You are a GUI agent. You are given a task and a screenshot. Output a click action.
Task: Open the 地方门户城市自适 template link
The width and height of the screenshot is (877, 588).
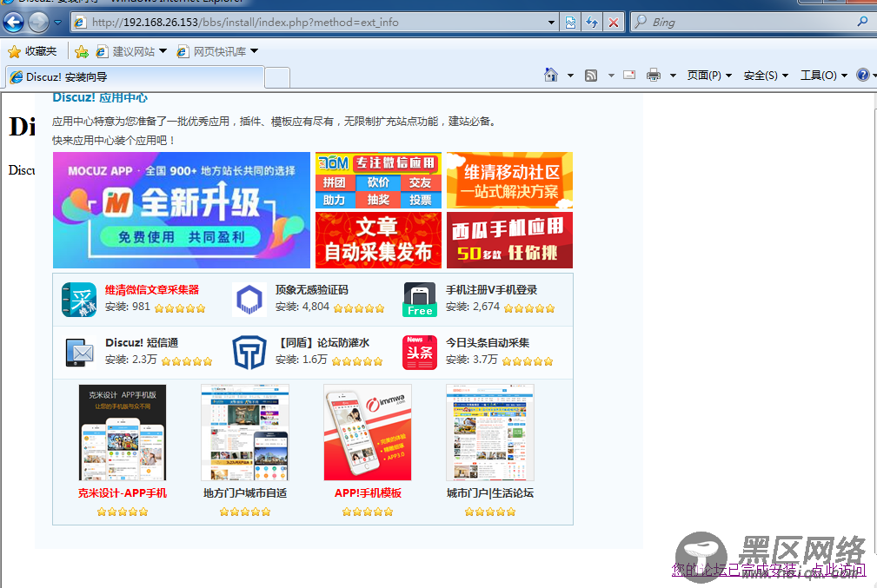[245, 493]
